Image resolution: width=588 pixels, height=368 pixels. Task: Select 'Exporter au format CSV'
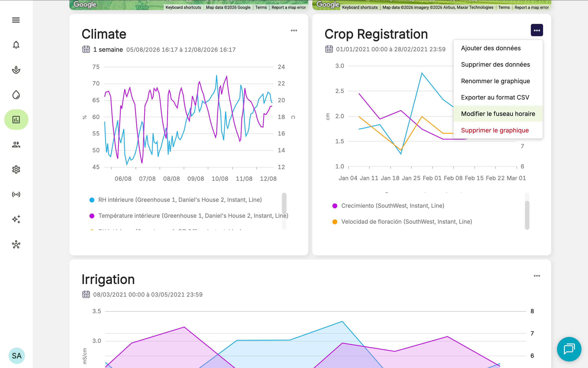(498, 97)
